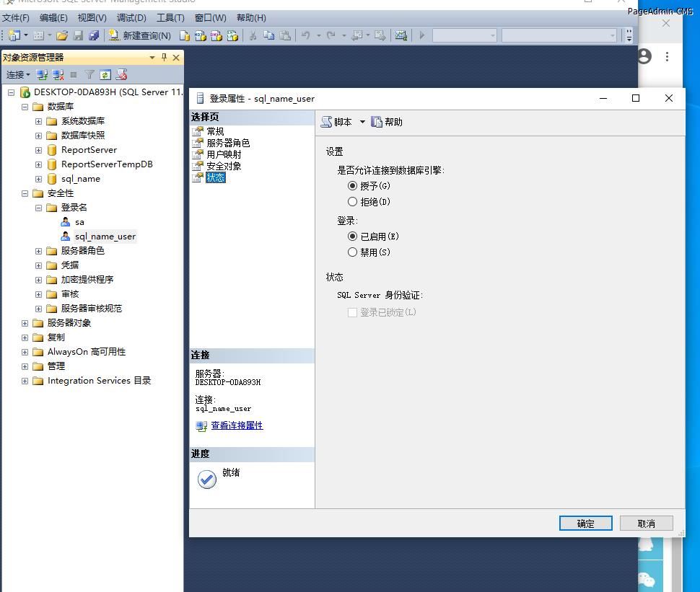This screenshot has height=592, width=700.
Task: Open the 窗口(W) menu
Action: point(210,18)
